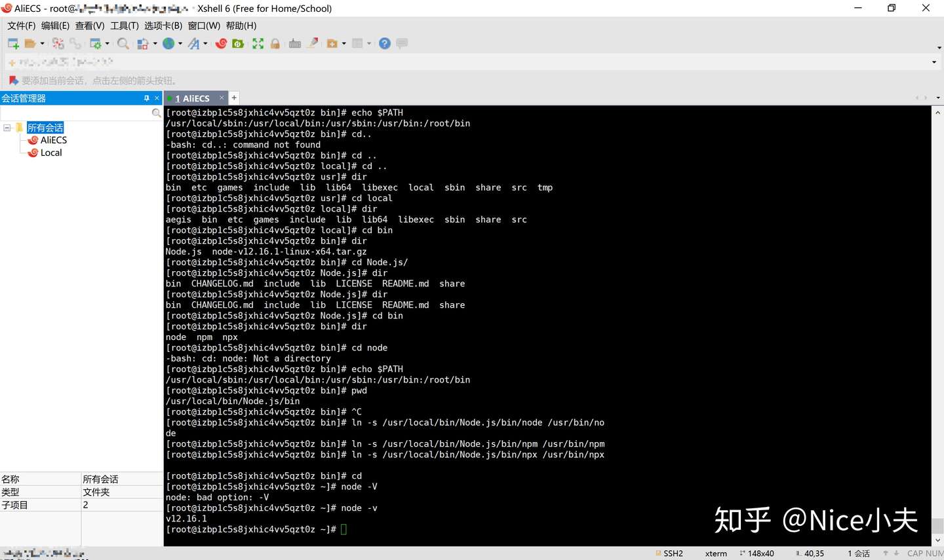Open the 编辑(E) menu
This screenshot has height=560, width=944.
point(55,26)
